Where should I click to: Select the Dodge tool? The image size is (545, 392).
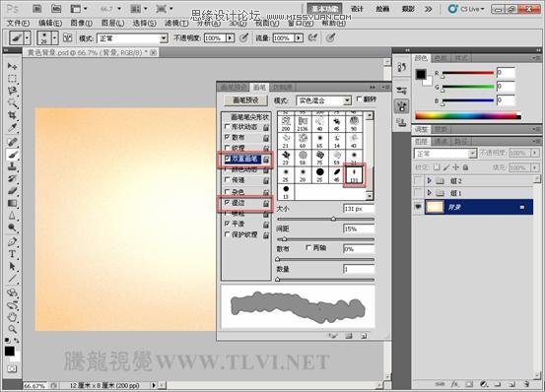tap(12, 228)
